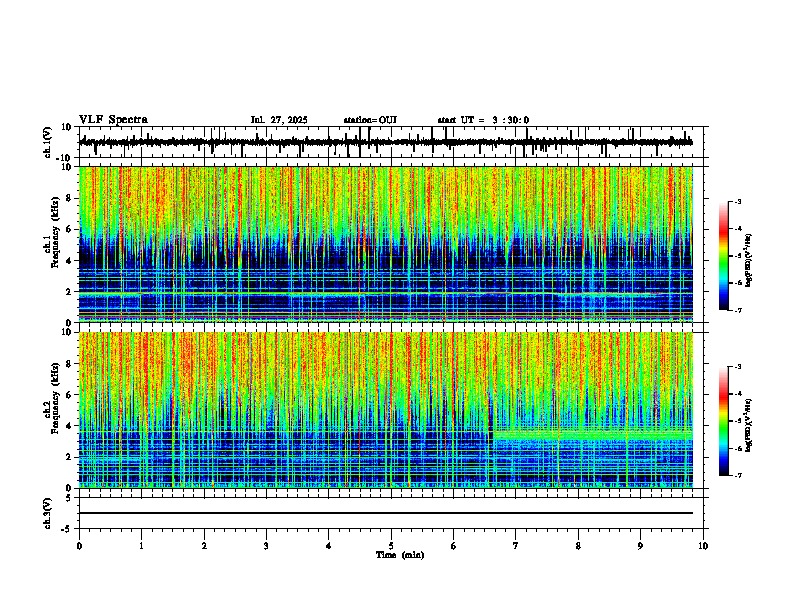This screenshot has height=612, width=792.
Task: Click the ch.1 color scale log(PSD) unit label
Action: [x=749, y=261]
